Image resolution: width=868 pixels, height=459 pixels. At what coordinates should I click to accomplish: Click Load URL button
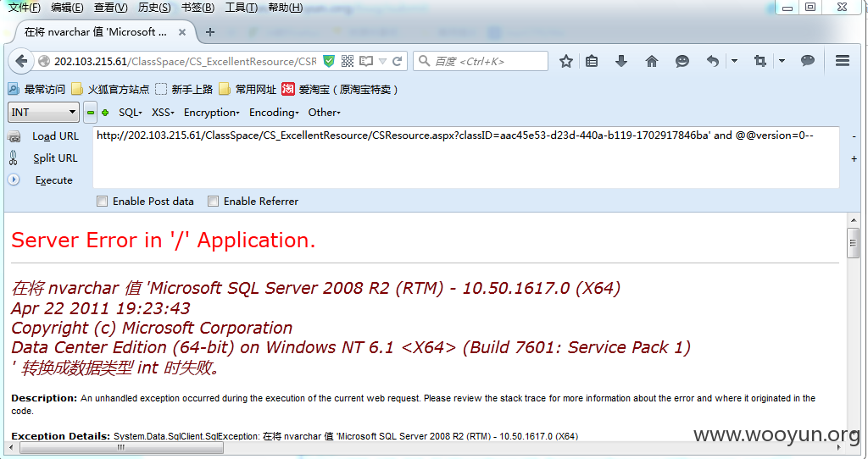(55, 136)
